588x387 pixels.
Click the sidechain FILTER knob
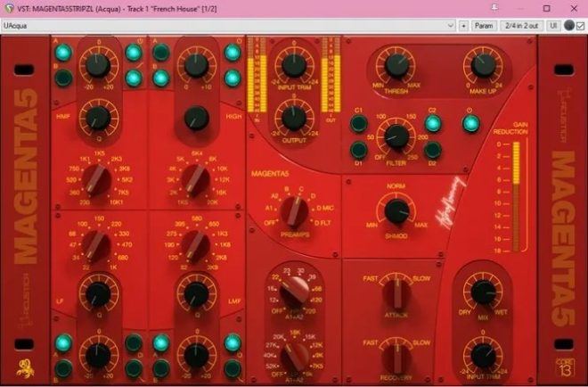[396, 136]
